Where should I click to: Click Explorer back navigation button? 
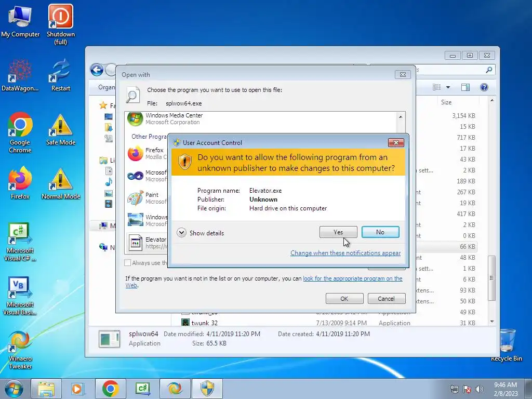pyautogui.click(x=97, y=70)
